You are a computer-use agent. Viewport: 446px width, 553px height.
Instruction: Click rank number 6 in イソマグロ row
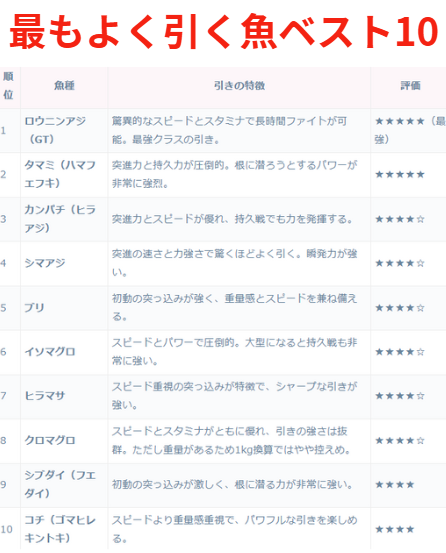(3, 352)
